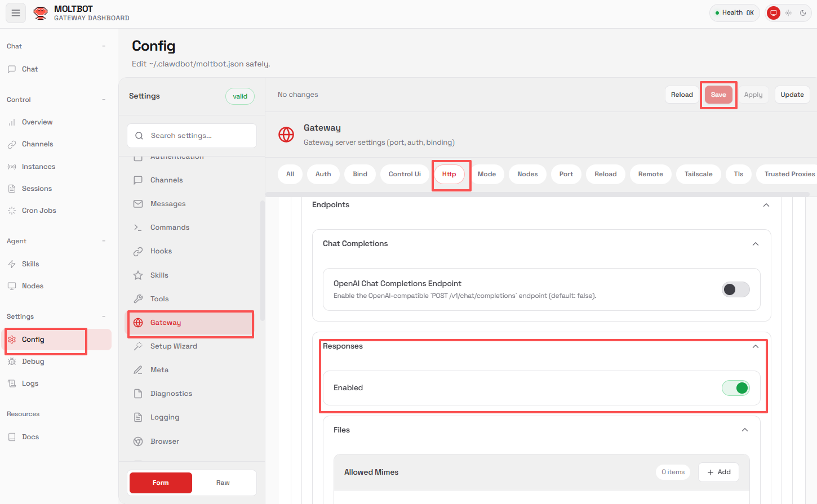Open Nodes page in sidebar
Screen dimensions: 817x504
click(x=56, y=286)
